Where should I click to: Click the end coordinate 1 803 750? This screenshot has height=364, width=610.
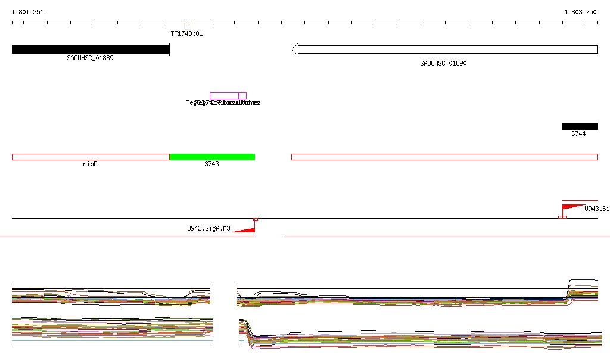pyautogui.click(x=580, y=12)
